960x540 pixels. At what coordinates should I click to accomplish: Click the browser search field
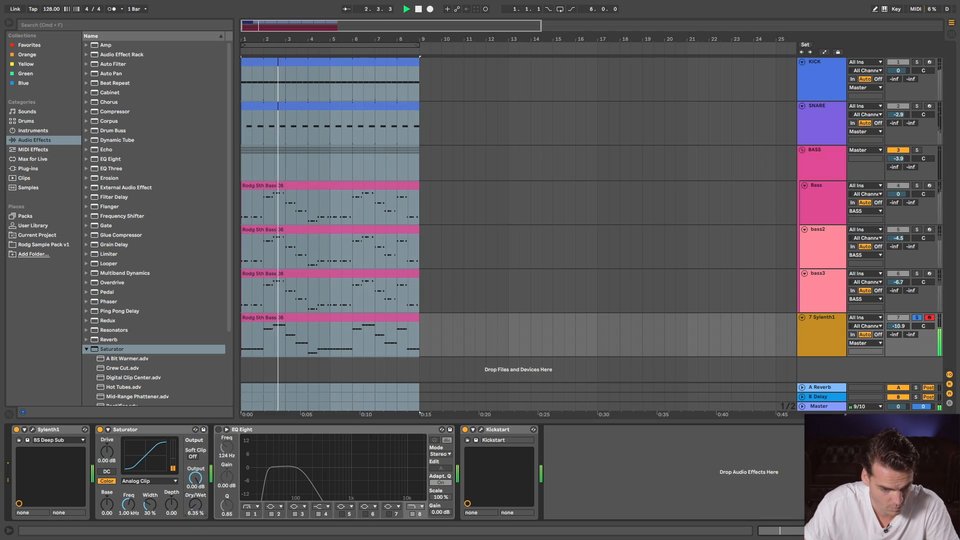(122, 25)
